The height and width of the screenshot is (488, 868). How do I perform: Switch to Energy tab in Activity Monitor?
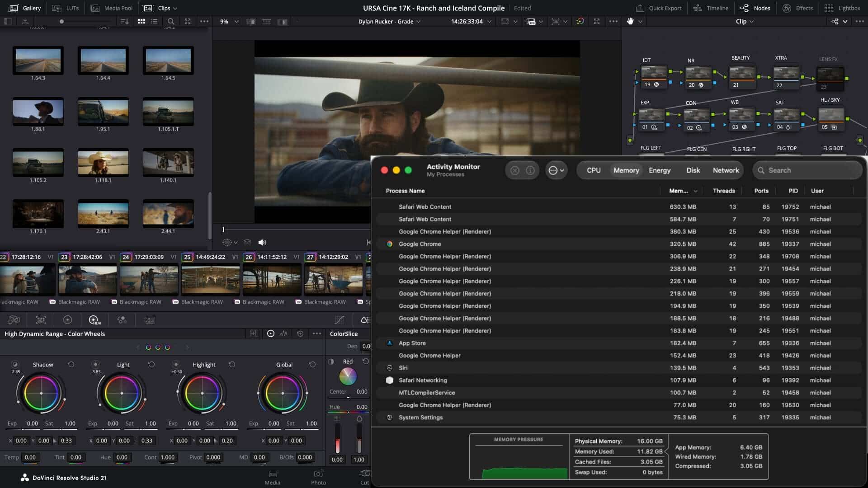pyautogui.click(x=660, y=170)
